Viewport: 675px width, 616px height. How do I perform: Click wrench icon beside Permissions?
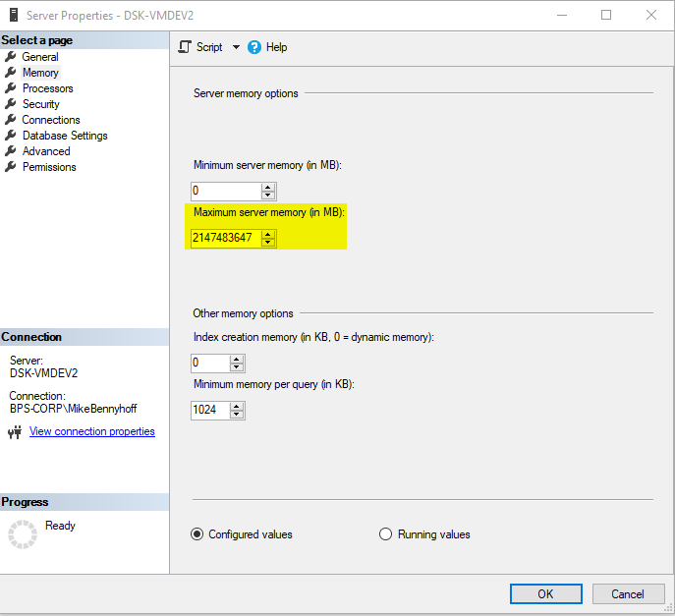11,167
